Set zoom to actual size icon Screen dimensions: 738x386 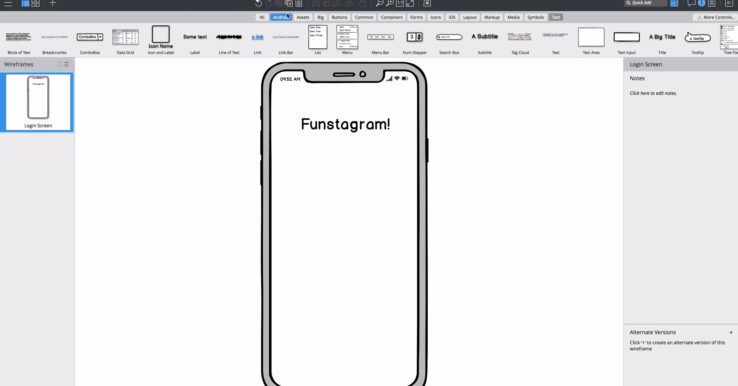tap(400, 3)
